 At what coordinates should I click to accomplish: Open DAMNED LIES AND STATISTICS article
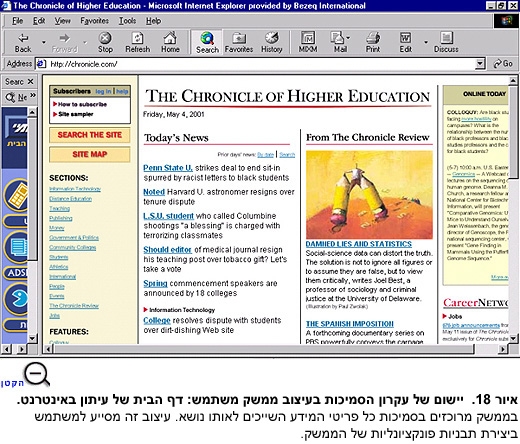click(x=359, y=244)
